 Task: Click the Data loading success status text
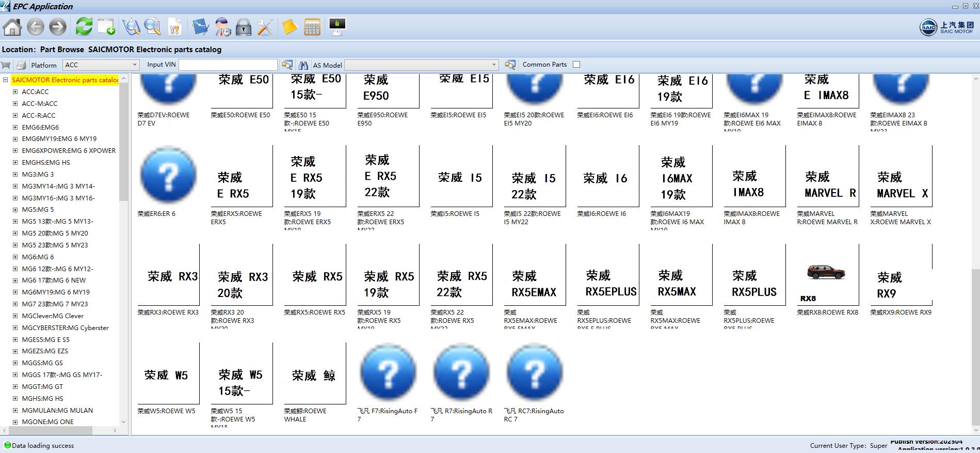point(43,446)
